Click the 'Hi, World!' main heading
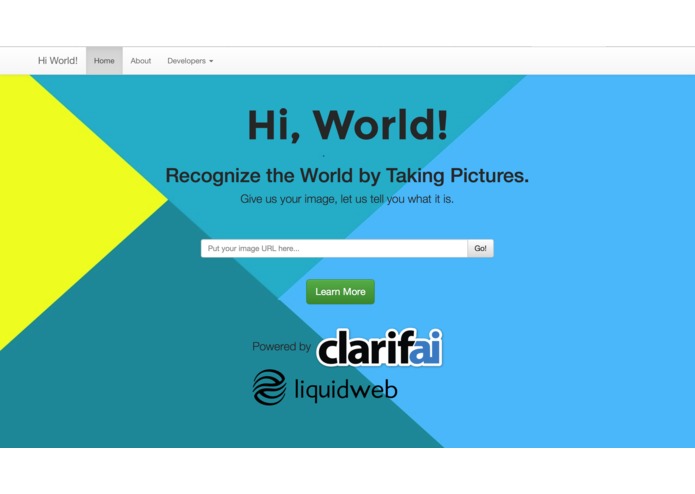The width and height of the screenshot is (695, 494). [348, 125]
